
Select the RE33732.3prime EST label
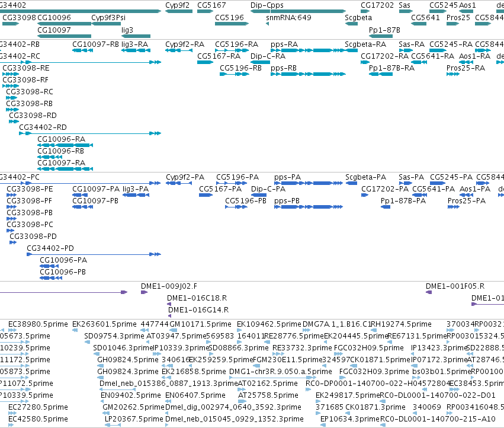point(302,348)
